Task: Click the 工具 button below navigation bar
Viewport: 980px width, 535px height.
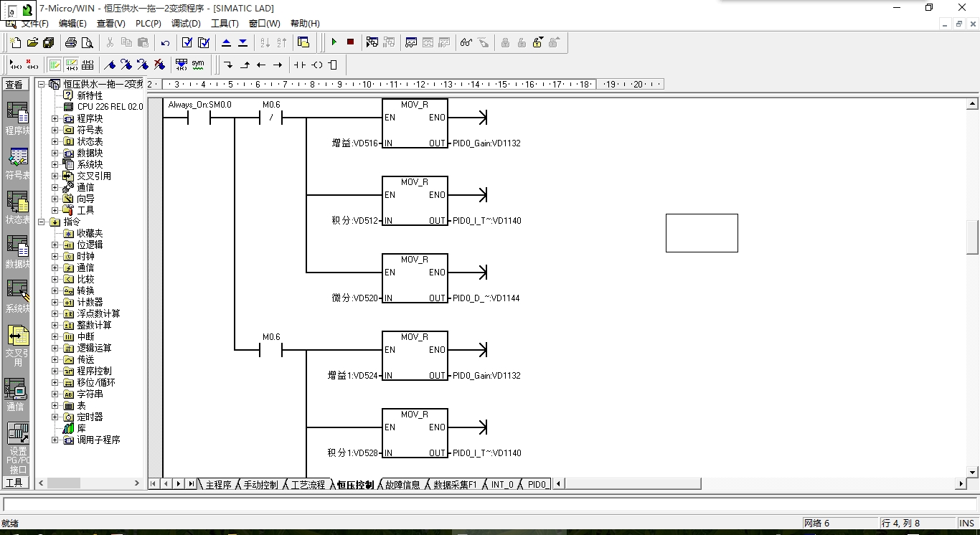Action: click(x=14, y=483)
